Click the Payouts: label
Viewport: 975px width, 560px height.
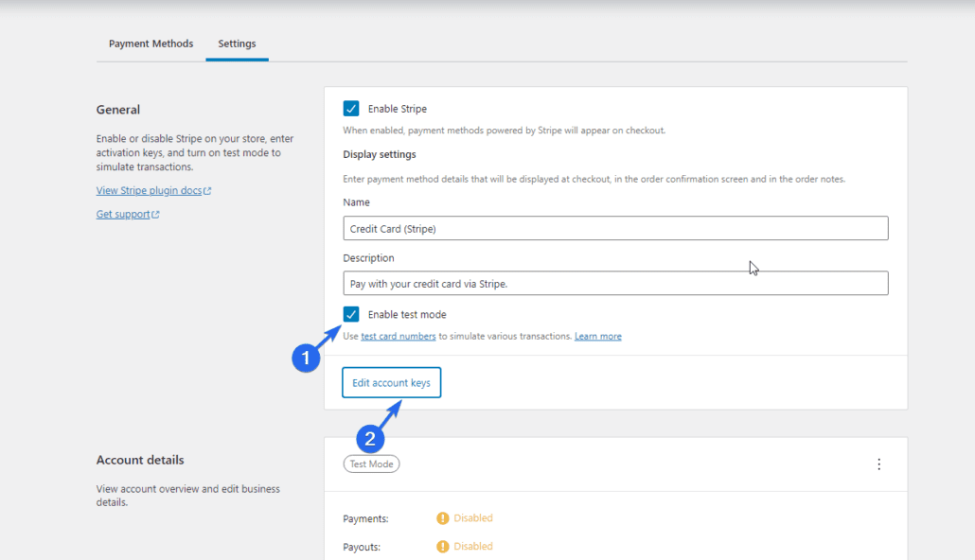pos(362,547)
